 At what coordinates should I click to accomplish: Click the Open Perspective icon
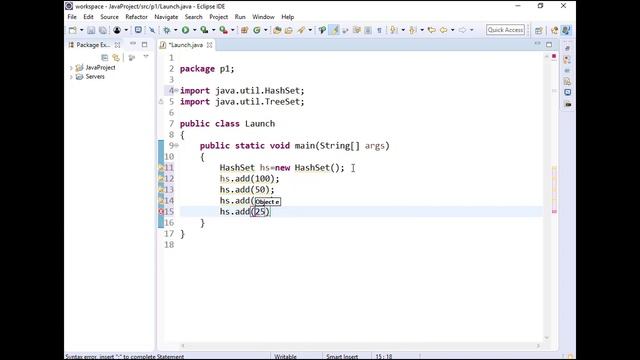point(539,30)
